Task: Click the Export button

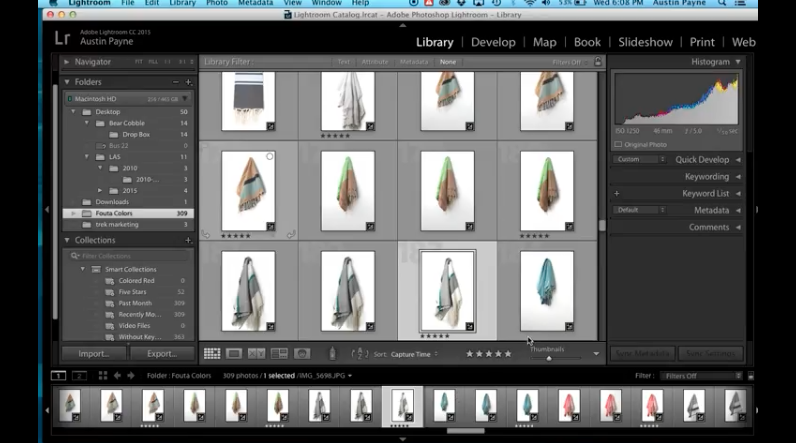Action: [162, 354]
